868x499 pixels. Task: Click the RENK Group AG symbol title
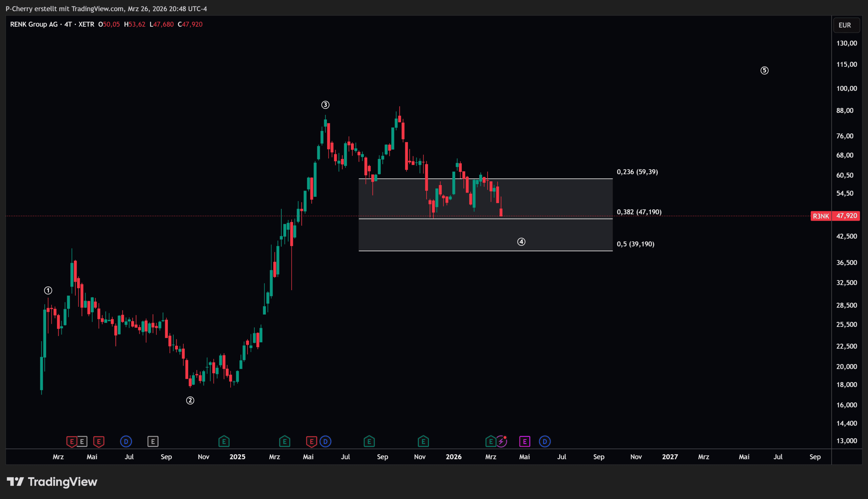[34, 24]
